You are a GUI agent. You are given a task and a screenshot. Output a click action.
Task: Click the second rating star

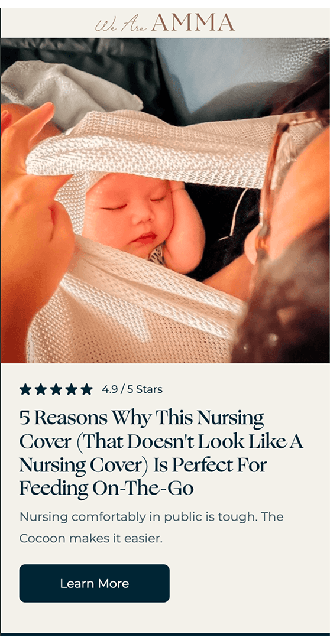coord(40,389)
